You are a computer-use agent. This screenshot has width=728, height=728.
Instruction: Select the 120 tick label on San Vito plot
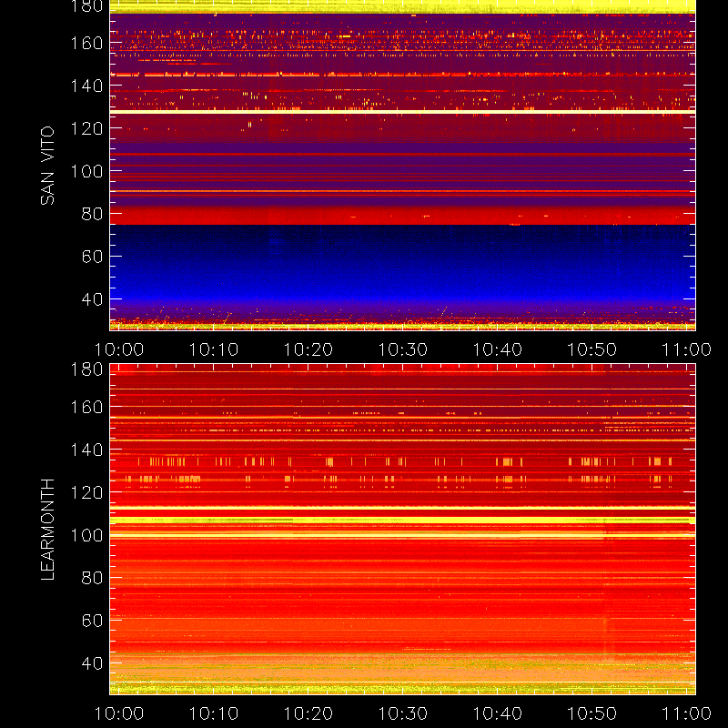point(86,128)
